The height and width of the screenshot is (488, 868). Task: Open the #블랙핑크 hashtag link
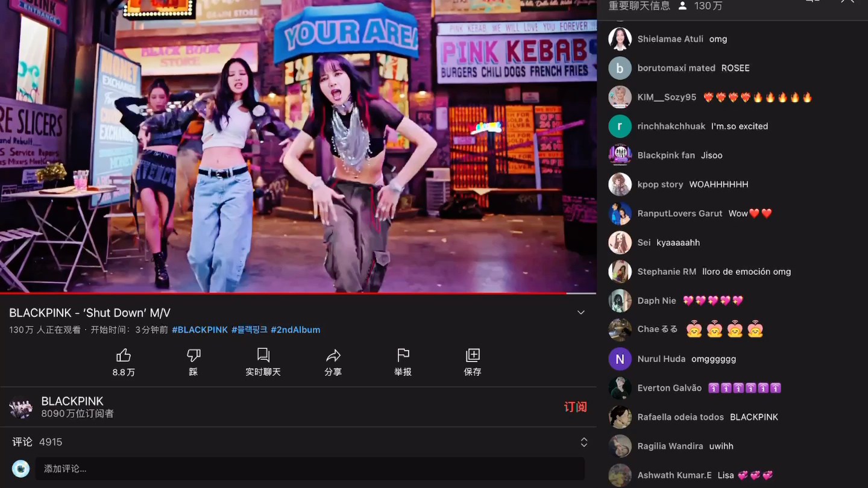pos(250,330)
